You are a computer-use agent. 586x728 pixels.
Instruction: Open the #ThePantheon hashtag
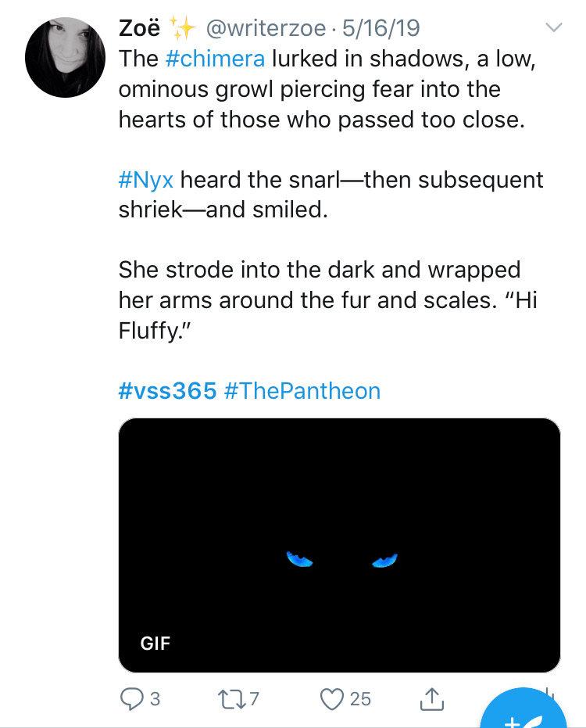click(x=302, y=390)
